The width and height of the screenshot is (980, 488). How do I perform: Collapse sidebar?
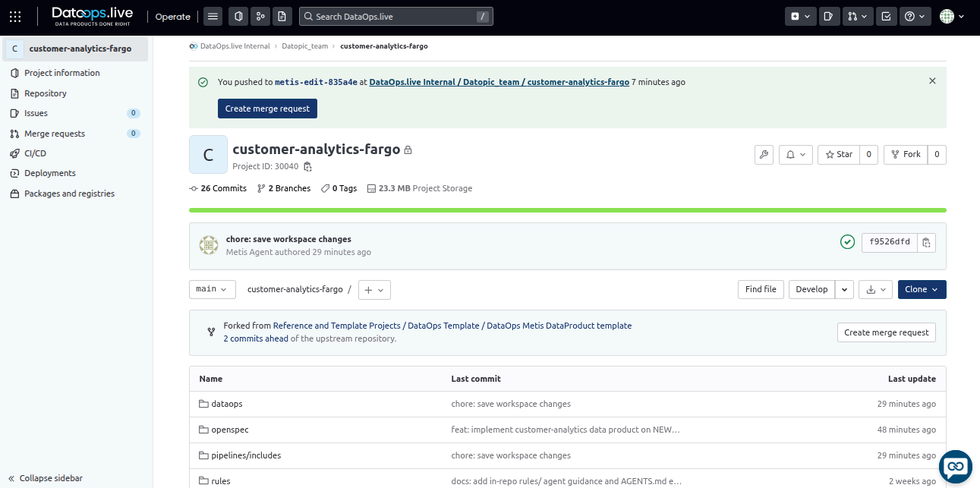click(46, 478)
